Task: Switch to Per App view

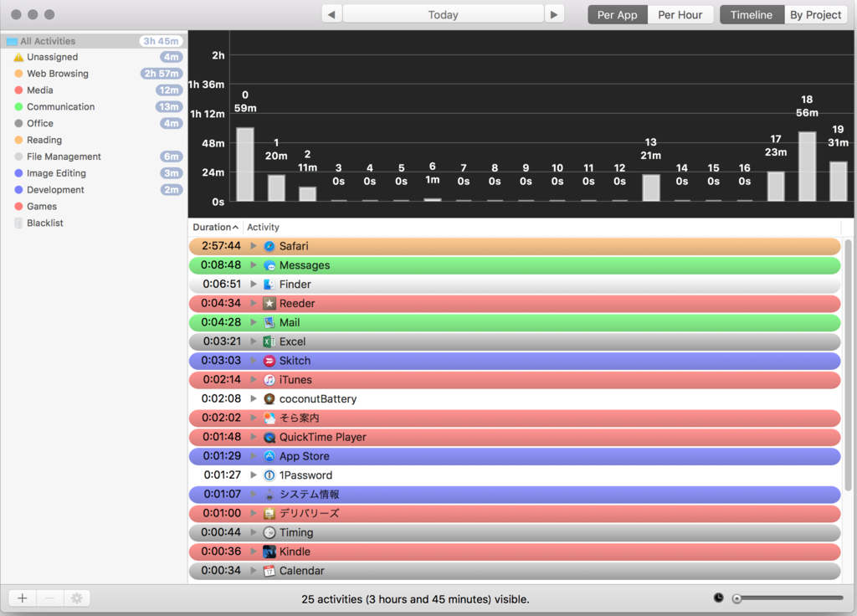Action: tap(618, 15)
